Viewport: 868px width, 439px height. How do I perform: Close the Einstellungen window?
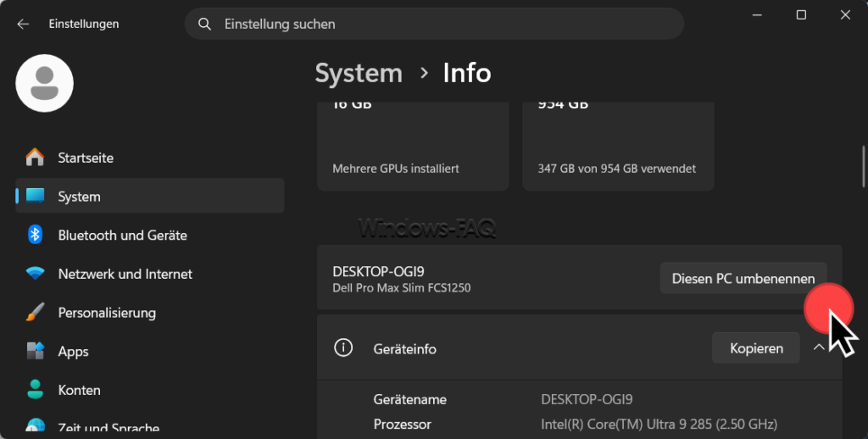click(x=845, y=15)
